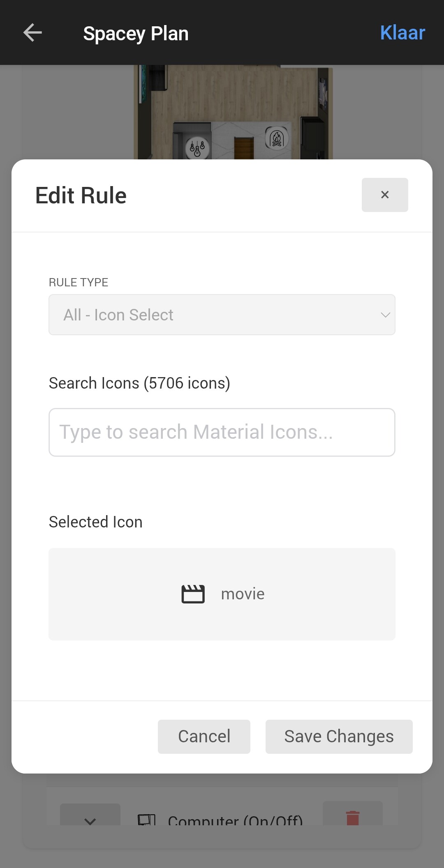
Task: Click the Spacey Plan title
Action: click(136, 33)
